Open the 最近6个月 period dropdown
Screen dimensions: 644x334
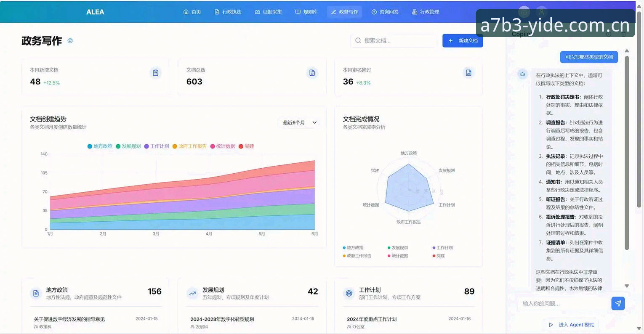coord(299,122)
